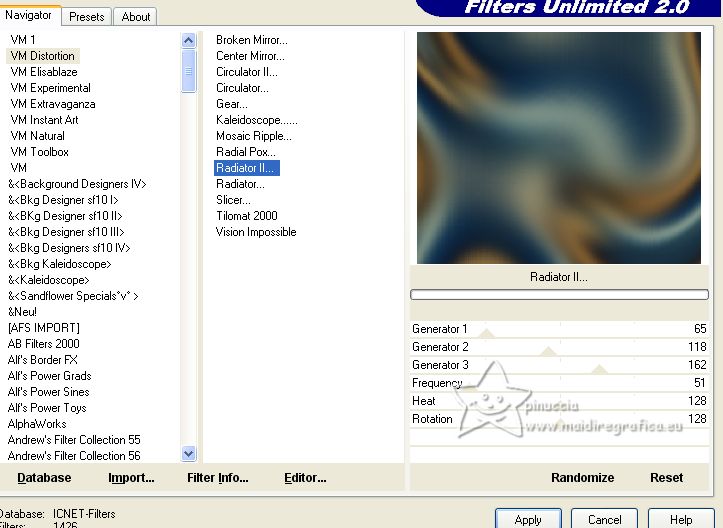Click the Generator 3 slider handle
Image resolution: width=723 pixels, height=528 pixels.
coord(599,369)
